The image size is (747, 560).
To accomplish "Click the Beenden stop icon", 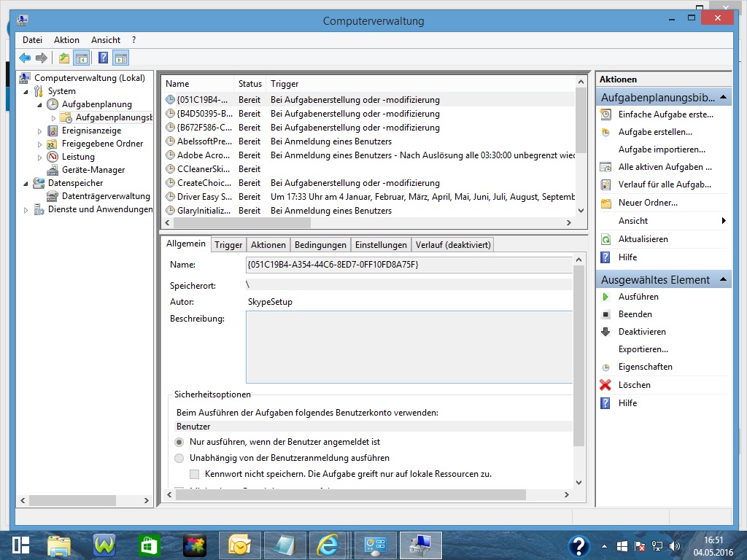I will pyautogui.click(x=605, y=314).
